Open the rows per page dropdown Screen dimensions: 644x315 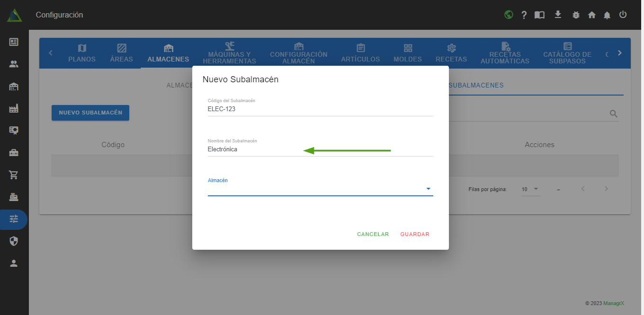pyautogui.click(x=530, y=189)
